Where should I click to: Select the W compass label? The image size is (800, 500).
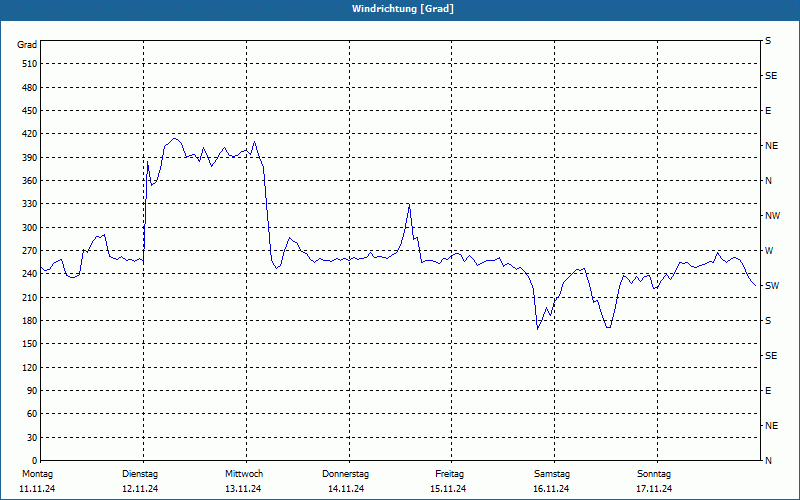[769, 251]
